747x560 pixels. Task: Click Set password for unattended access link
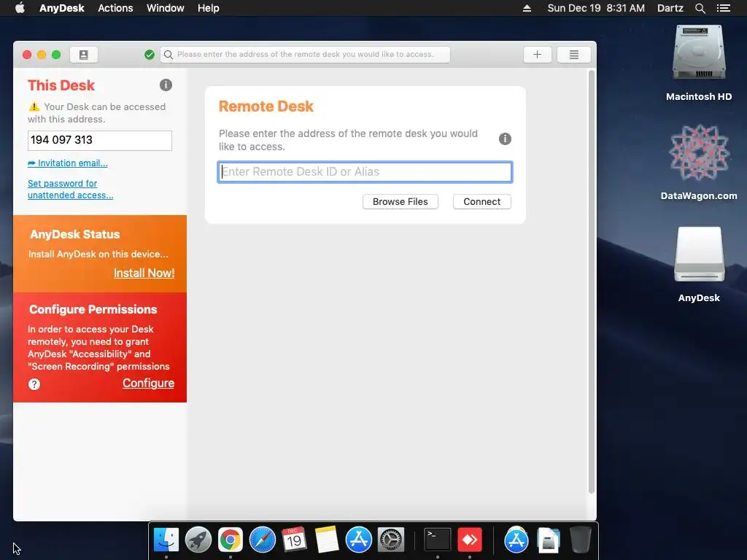(x=71, y=189)
